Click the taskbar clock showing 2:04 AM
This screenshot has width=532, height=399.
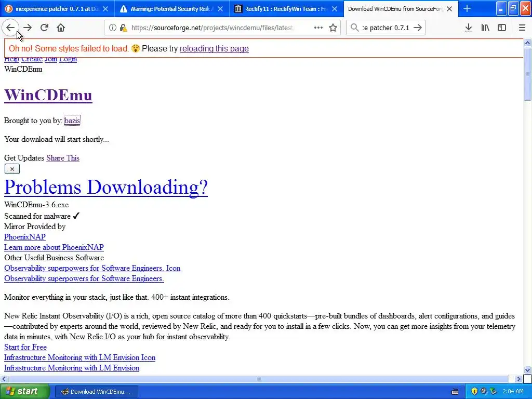click(513, 392)
